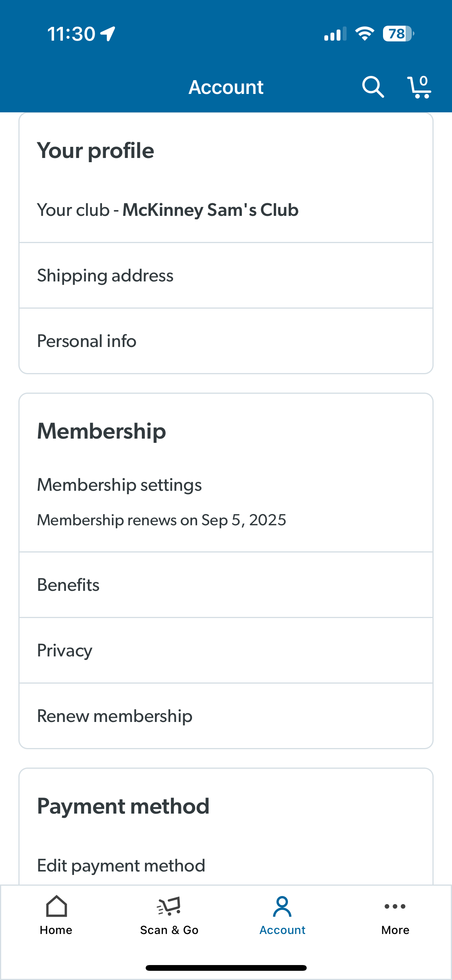Viewport: 452px width, 980px height.
Task: Go to Personal info
Action: 226,341
